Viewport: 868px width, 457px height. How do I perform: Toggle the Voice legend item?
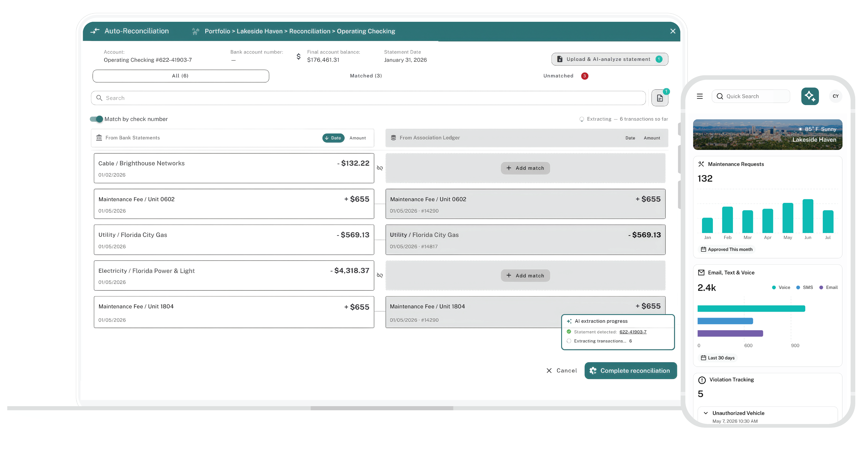(781, 288)
